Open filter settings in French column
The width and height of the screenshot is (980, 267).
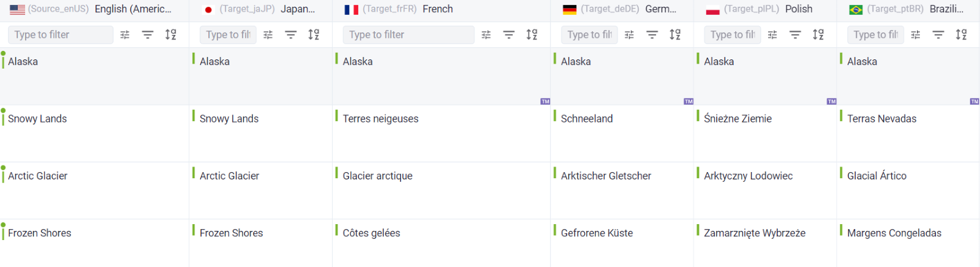486,35
